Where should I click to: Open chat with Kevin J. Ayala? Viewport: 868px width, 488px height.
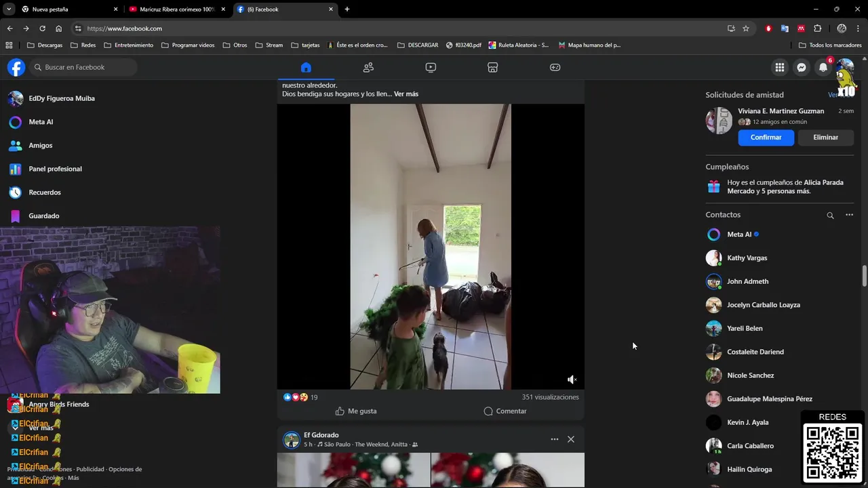pyautogui.click(x=748, y=422)
